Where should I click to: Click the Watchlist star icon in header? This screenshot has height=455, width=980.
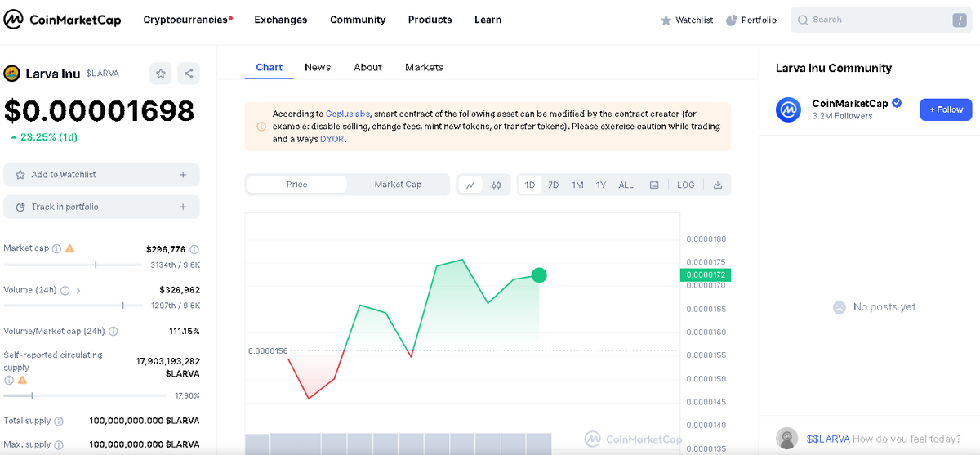tap(666, 20)
